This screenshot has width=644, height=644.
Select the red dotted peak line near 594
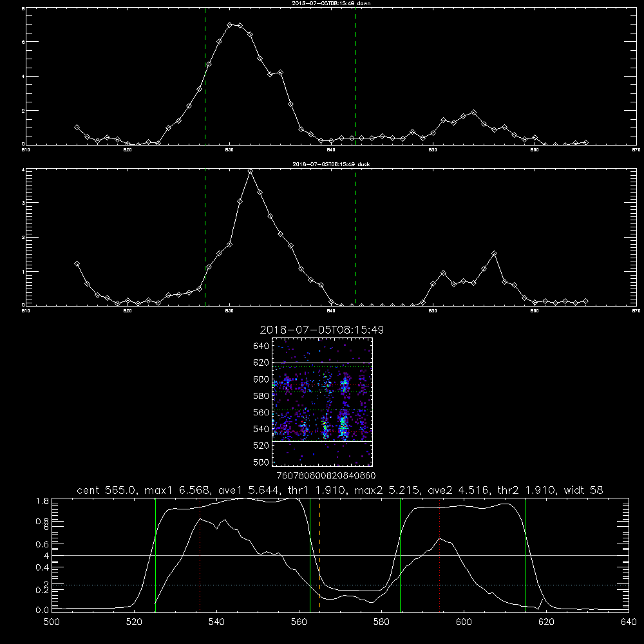[439, 555]
